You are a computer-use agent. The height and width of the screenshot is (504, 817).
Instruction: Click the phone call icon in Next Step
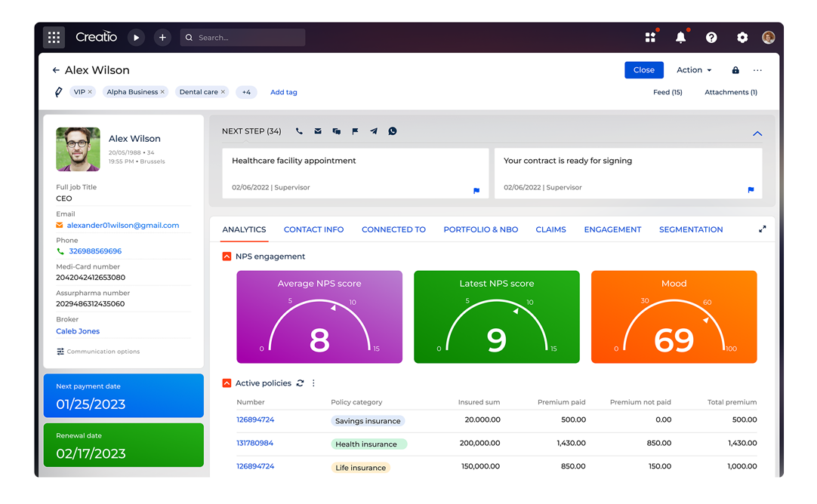(299, 131)
